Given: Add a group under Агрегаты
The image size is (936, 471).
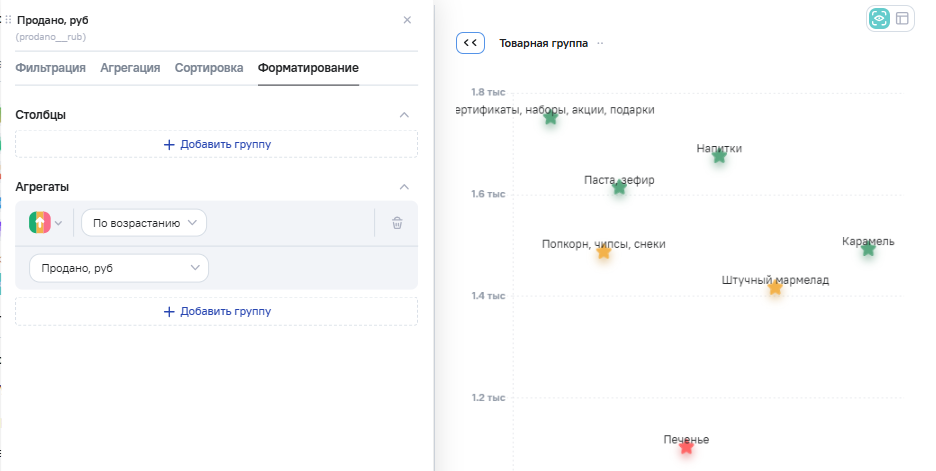Looking at the screenshot, I should point(217,311).
